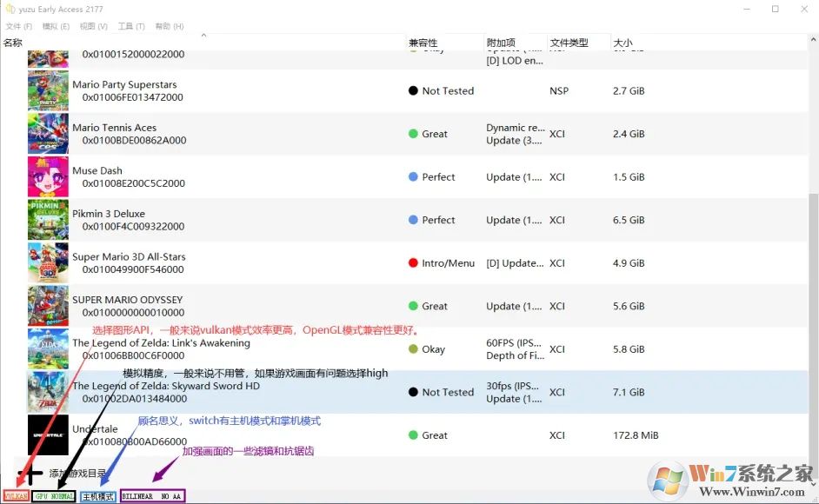819x504 pixels.
Task: Toggle the VULKAN graphics API button
Action: pos(17,496)
